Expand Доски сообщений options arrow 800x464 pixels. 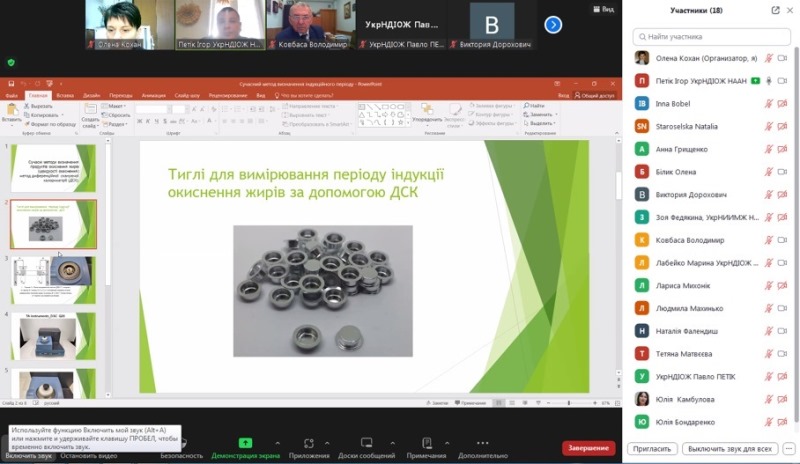click(x=392, y=443)
